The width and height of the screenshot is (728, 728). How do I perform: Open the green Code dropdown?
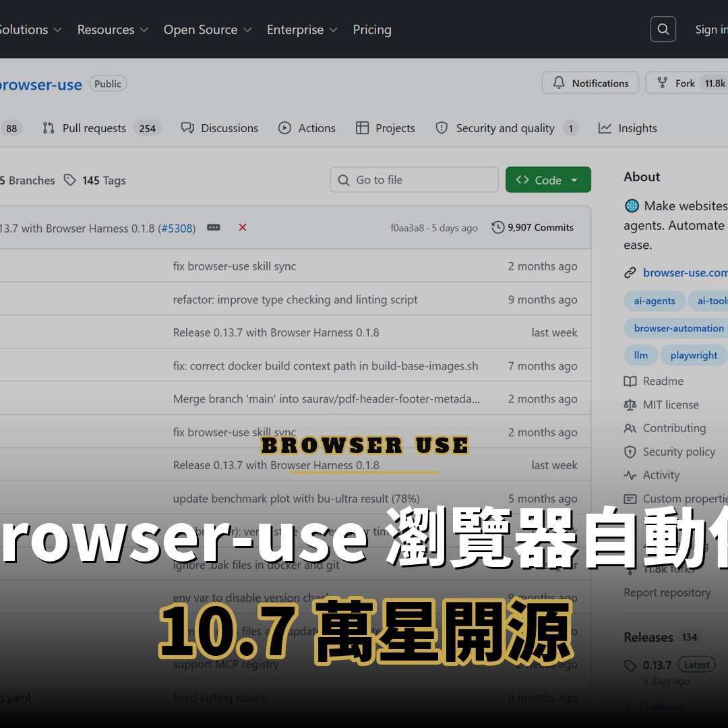point(548,180)
